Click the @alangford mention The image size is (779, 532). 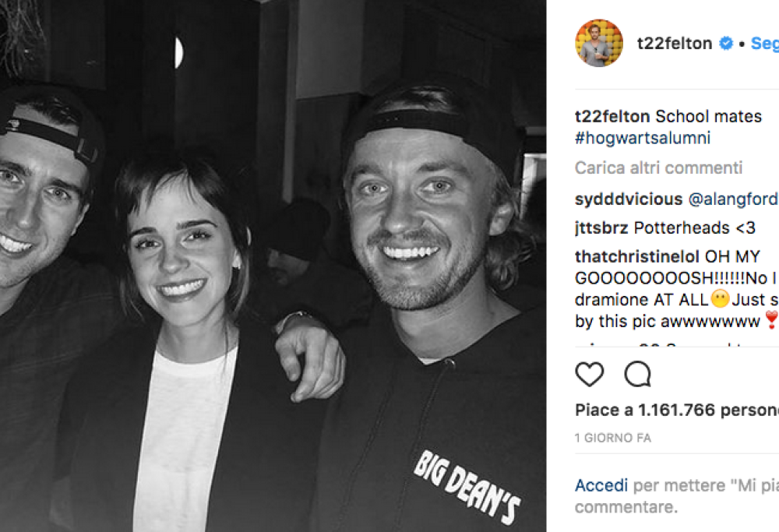(733, 199)
